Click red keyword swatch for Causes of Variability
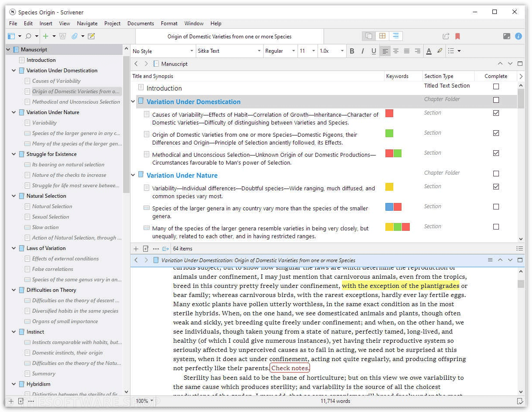 (389, 113)
